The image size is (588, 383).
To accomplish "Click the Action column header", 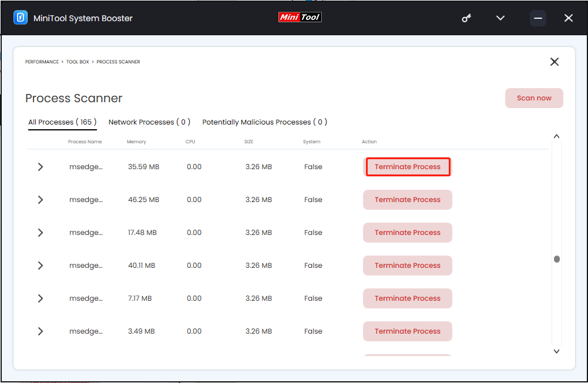I will pos(369,142).
